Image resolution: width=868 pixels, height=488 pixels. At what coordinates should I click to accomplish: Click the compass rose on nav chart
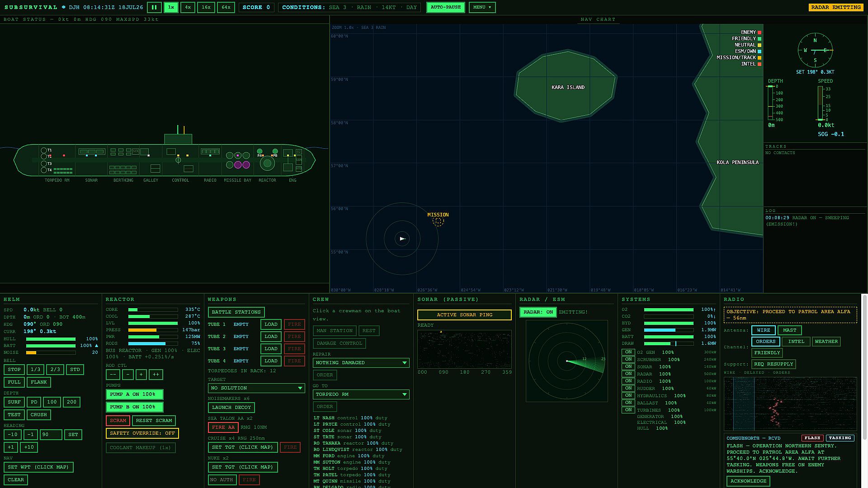(x=815, y=50)
